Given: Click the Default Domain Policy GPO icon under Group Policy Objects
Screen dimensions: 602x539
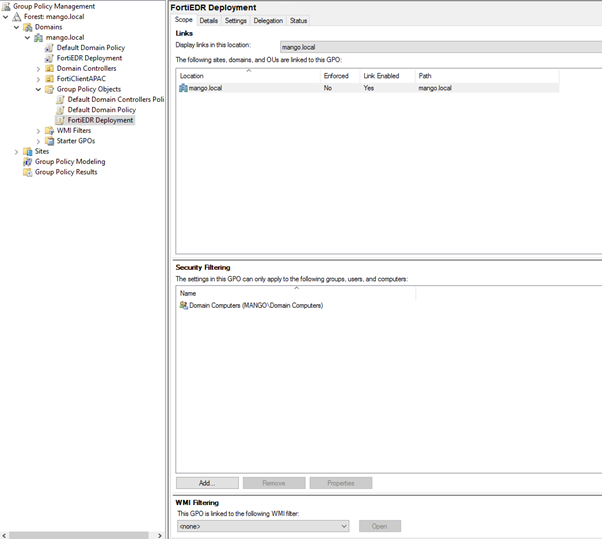Looking at the screenshot, I should click(x=60, y=110).
